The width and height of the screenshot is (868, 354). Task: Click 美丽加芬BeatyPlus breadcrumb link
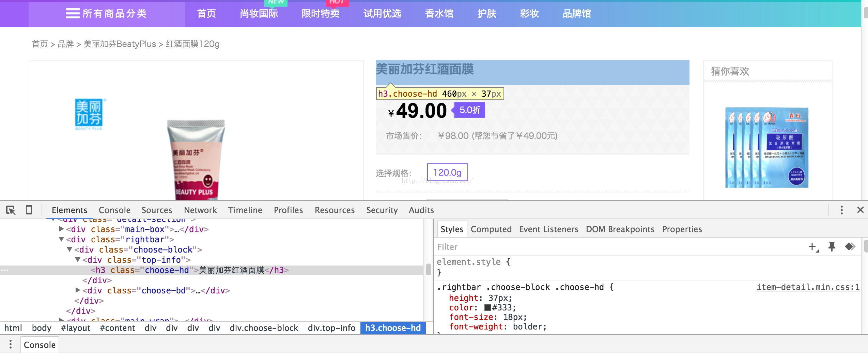120,44
